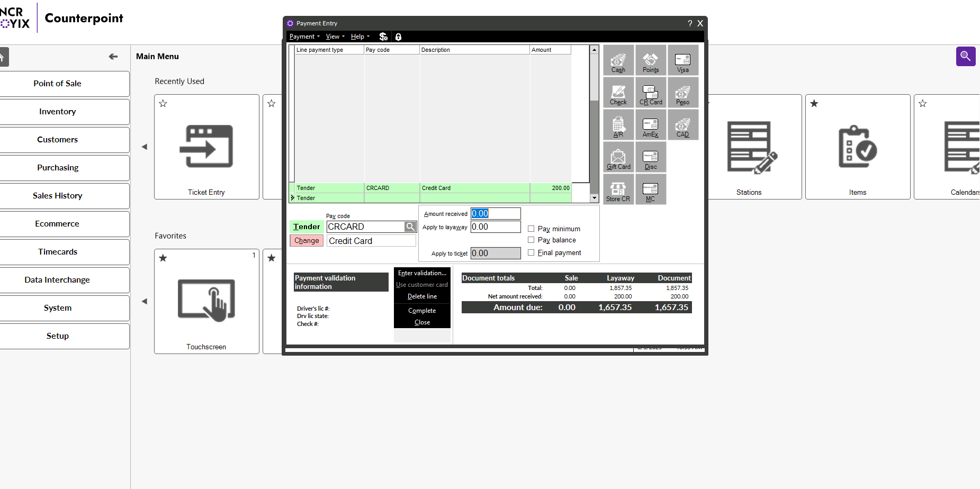Image resolution: width=980 pixels, height=489 pixels.
Task: Select the Store CR payment icon
Action: (x=618, y=189)
